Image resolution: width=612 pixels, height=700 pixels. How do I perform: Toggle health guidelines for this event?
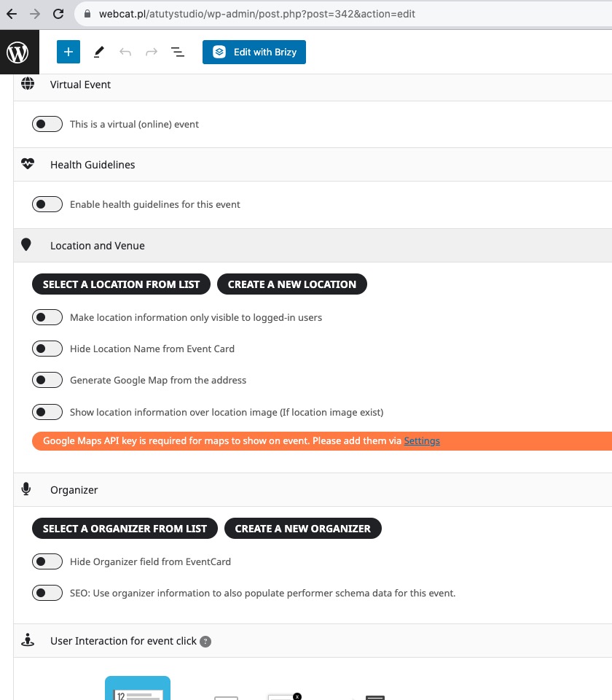point(47,204)
